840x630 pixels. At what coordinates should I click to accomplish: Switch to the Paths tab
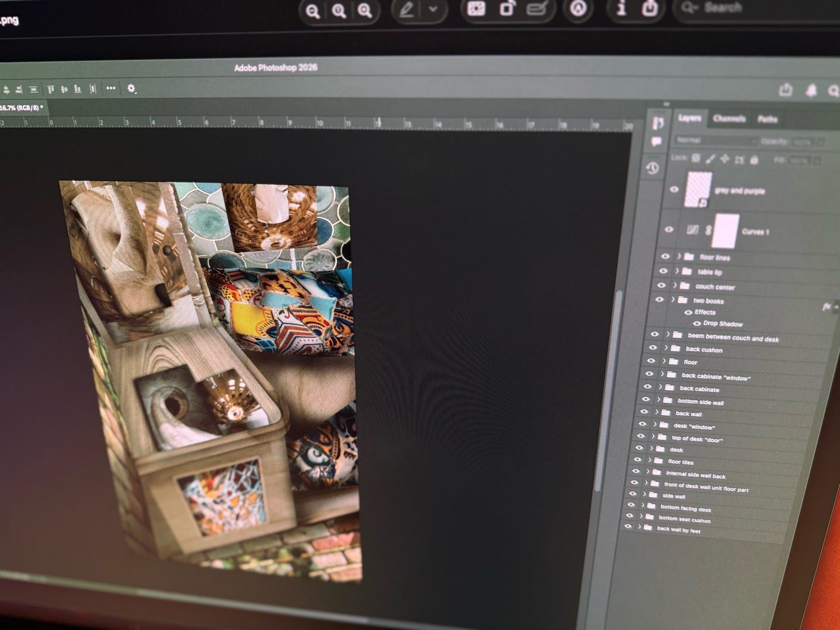pos(767,120)
